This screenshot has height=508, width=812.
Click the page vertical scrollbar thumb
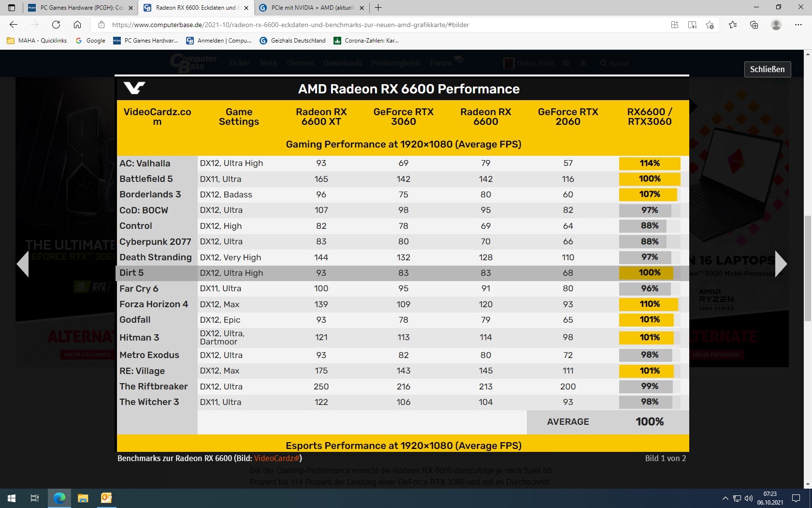pos(808,269)
